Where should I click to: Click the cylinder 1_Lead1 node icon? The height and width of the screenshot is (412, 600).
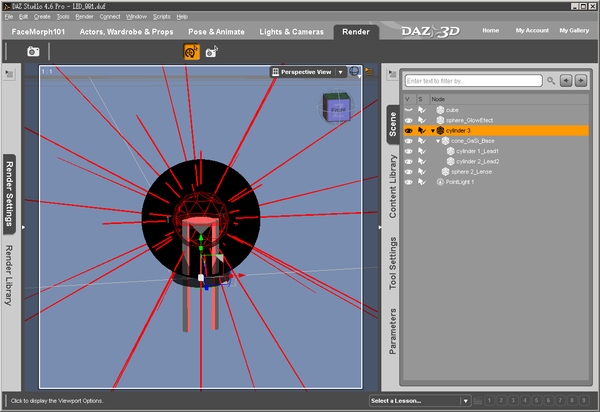pos(451,151)
